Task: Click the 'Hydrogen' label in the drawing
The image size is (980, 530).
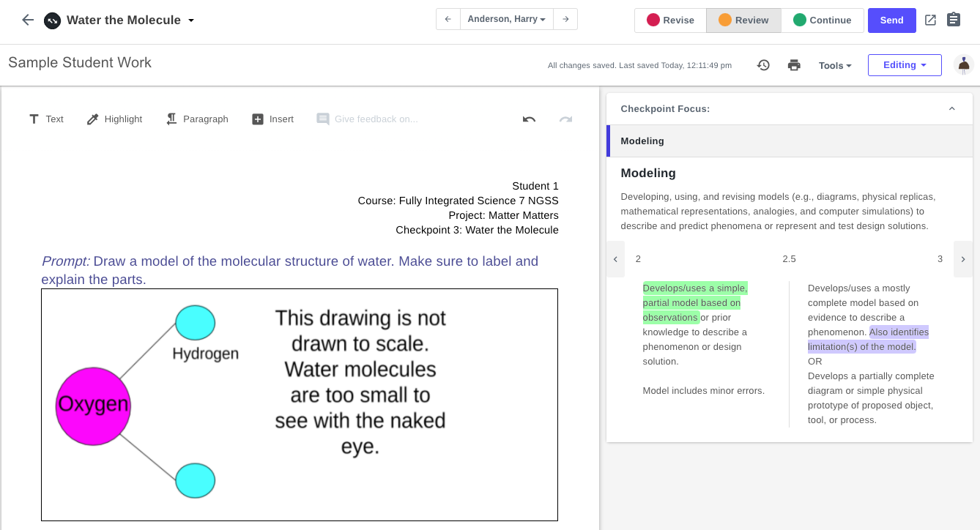Action: pyautogui.click(x=206, y=354)
